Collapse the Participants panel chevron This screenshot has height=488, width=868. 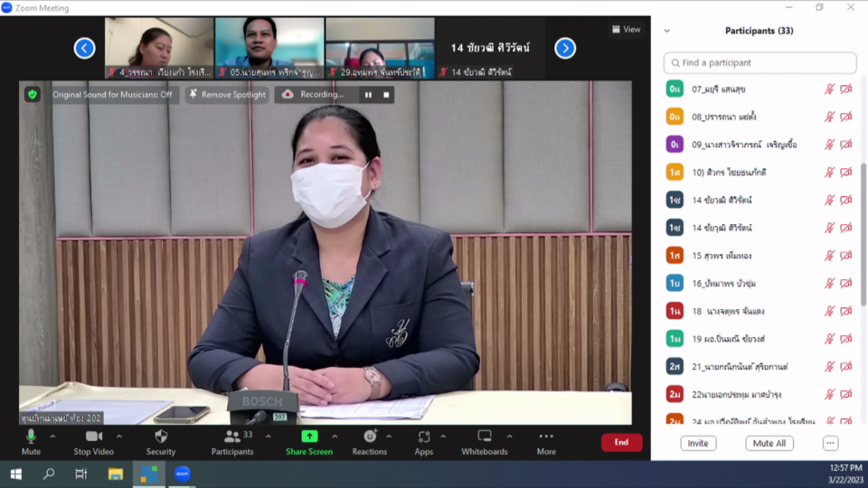[x=667, y=31]
